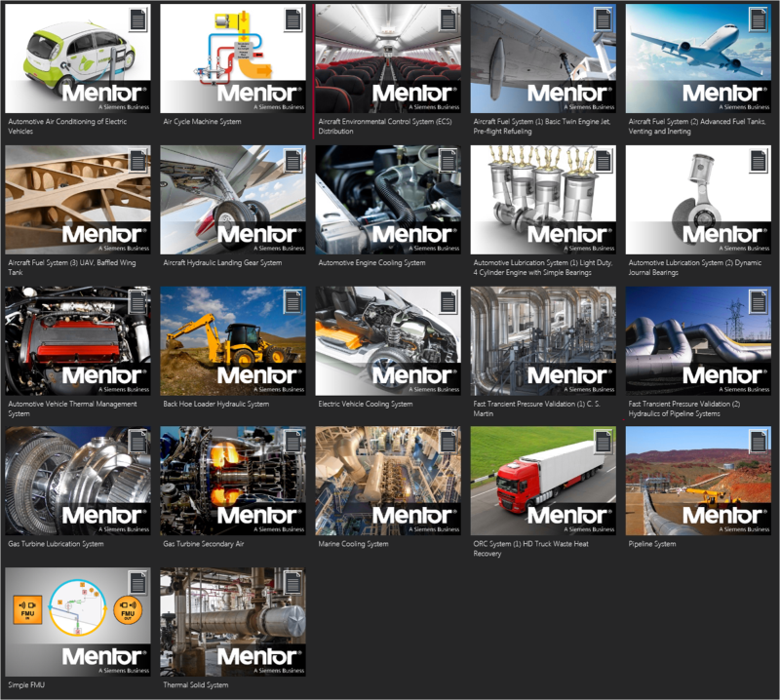Open document icon on Aircraft Hydraulic Landing Gear
780x700 pixels.
pyautogui.click(x=293, y=161)
